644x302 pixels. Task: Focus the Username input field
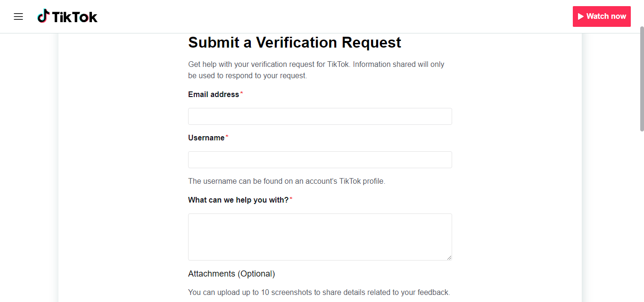coord(320,160)
